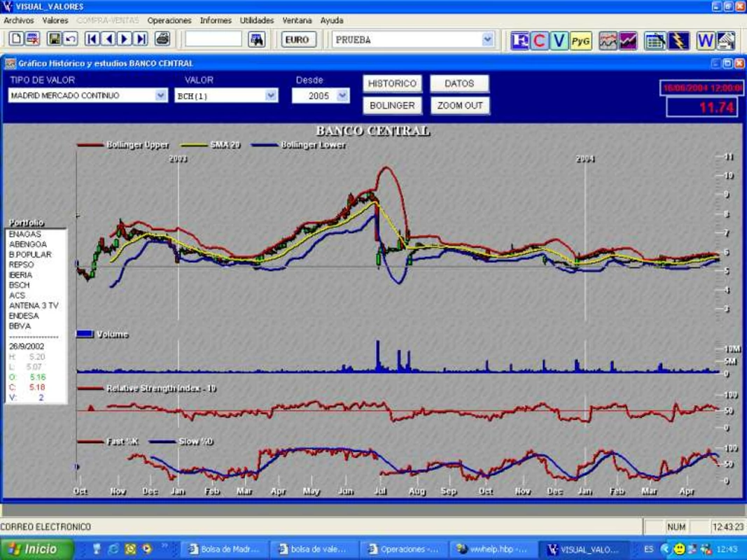
Task: Click the red C purchases icon
Action: click(x=539, y=41)
